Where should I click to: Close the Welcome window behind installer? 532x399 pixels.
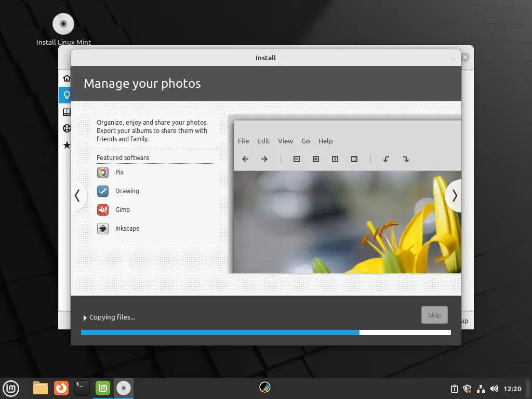[x=465, y=57]
